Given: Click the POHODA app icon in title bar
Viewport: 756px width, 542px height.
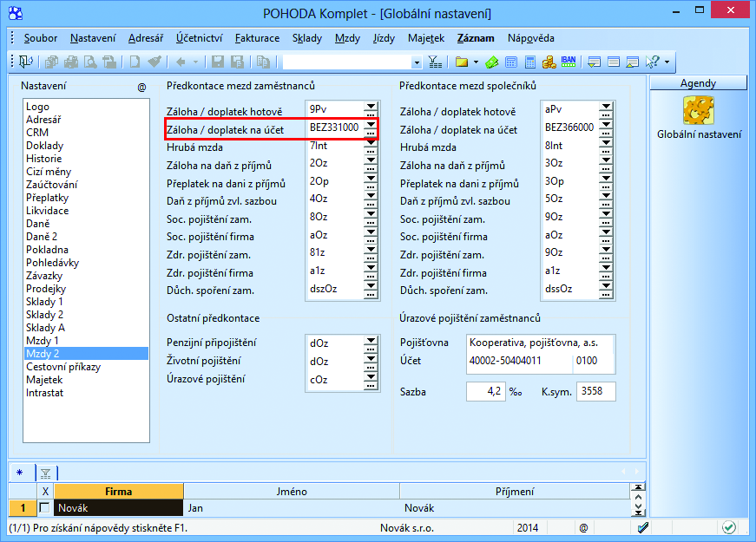Looking at the screenshot, I should click(x=16, y=13).
